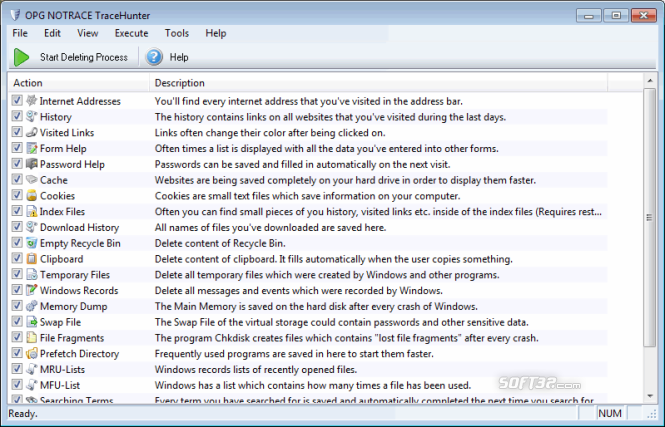Screen dimensions: 665x427
Task: Click the Index Files warning icon
Action: (x=32, y=211)
